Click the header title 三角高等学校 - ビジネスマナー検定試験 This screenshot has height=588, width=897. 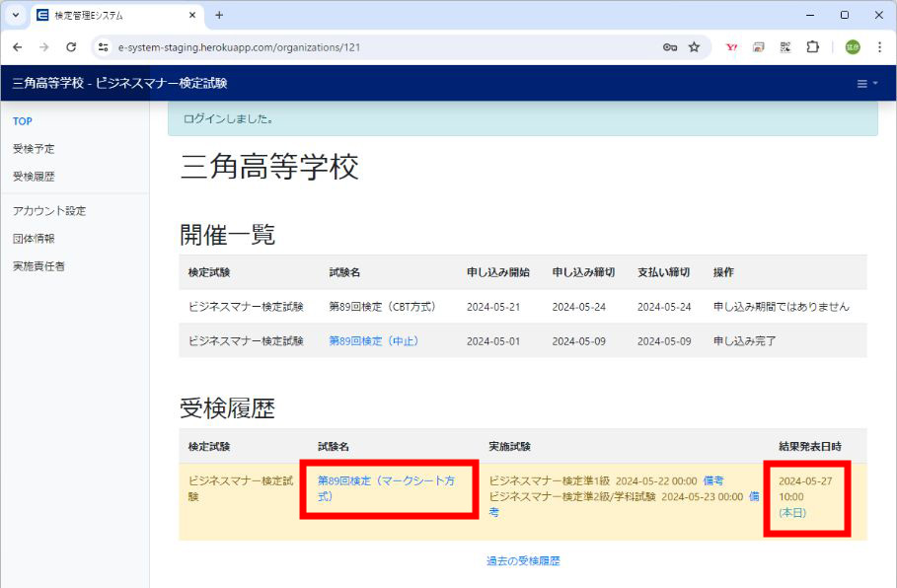coord(119,84)
